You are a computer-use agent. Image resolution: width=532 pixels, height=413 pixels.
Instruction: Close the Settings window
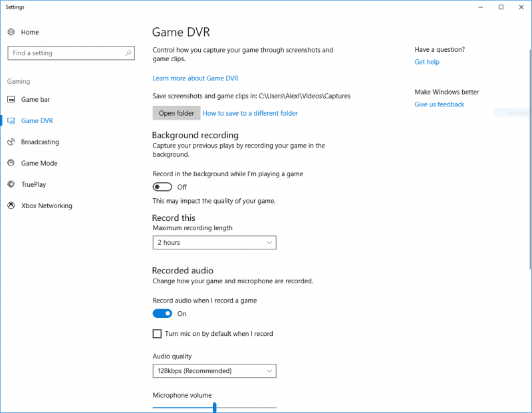521,7
